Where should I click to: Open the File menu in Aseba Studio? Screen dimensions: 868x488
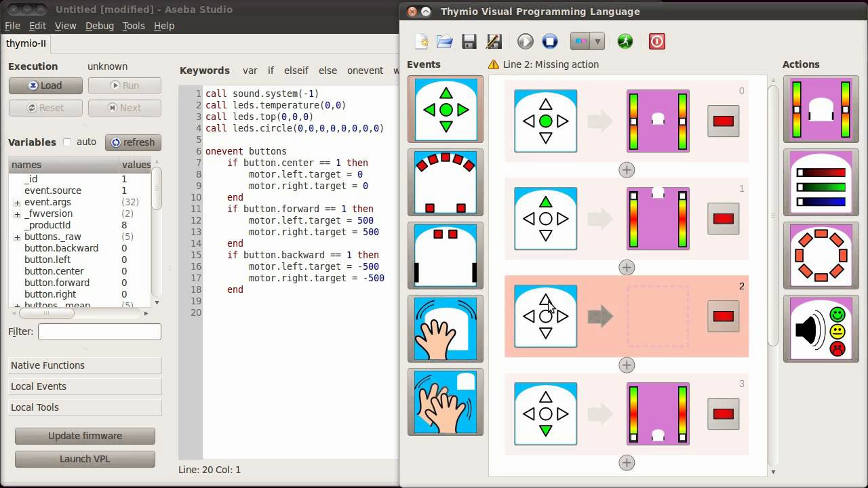click(12, 26)
